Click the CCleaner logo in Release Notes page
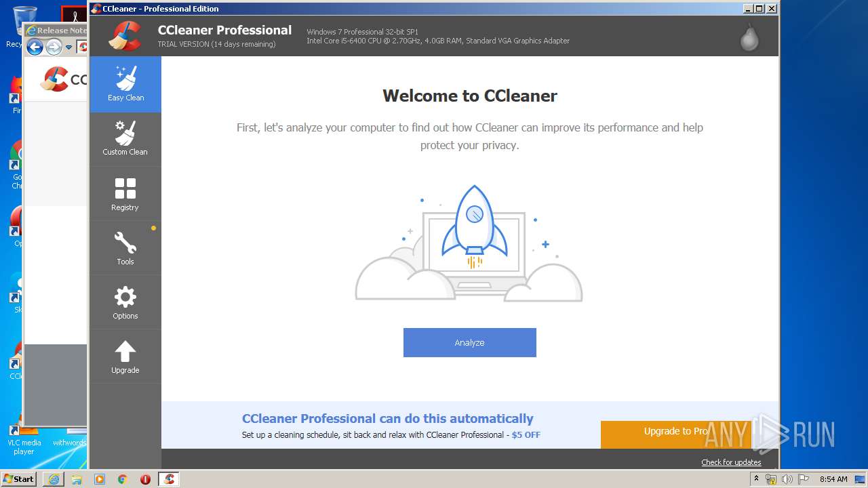This screenshot has width=868, height=488. point(64,79)
